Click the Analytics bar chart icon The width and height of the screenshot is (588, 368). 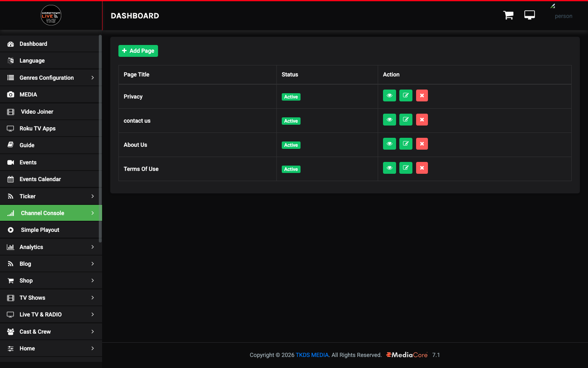tap(11, 247)
